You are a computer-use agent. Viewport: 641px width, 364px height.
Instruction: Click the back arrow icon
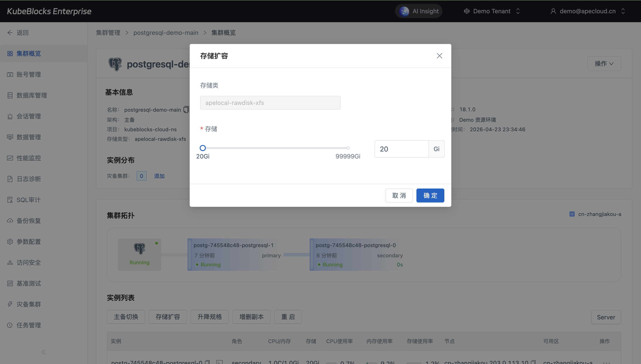(x=10, y=33)
